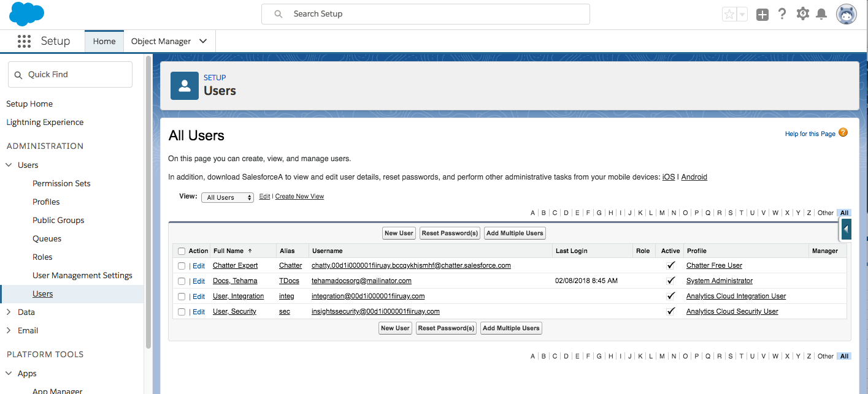Check the box for User, Security row
868x394 pixels.
(x=182, y=312)
